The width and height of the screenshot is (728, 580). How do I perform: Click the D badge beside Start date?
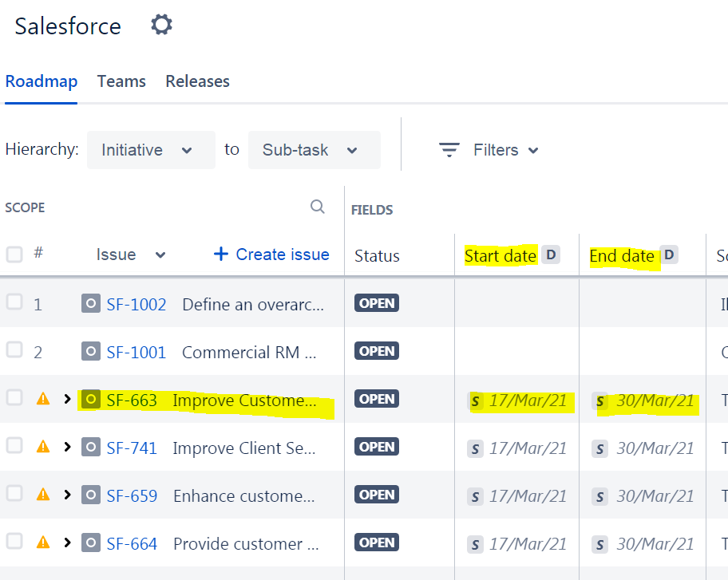click(551, 254)
